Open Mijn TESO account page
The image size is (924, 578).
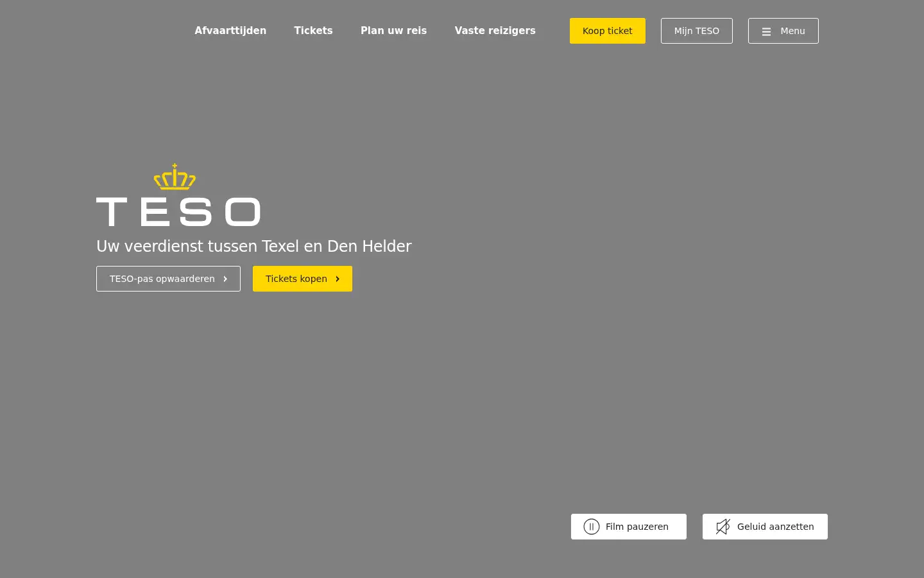click(x=696, y=31)
